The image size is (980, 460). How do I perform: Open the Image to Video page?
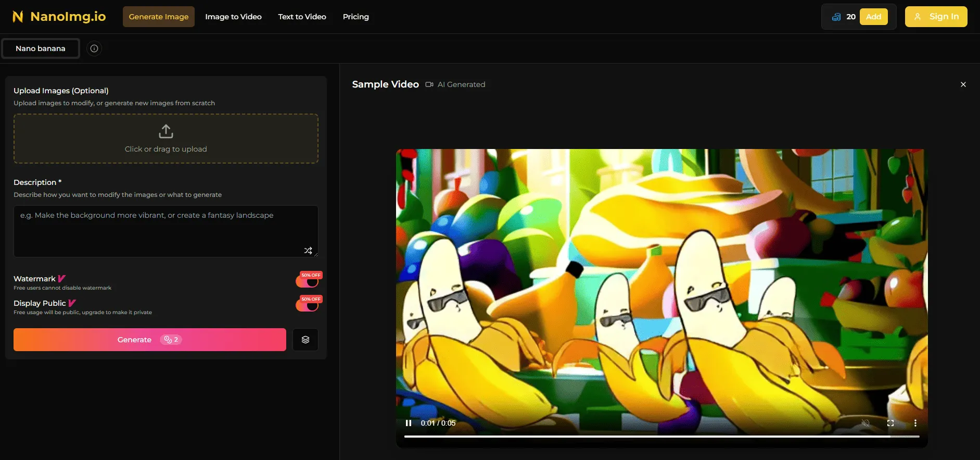tap(233, 17)
